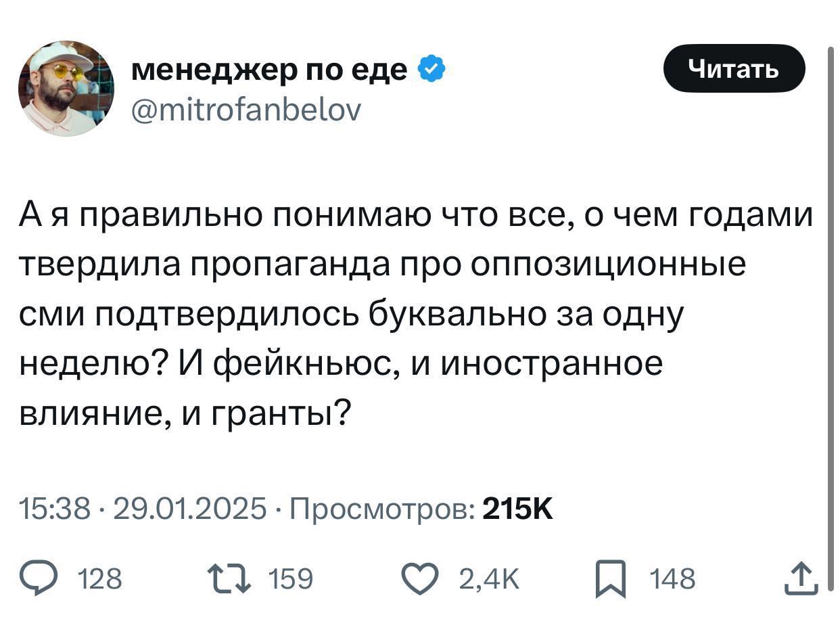Click the blue verified badge
This screenshot has width=840, height=638.
[431, 69]
